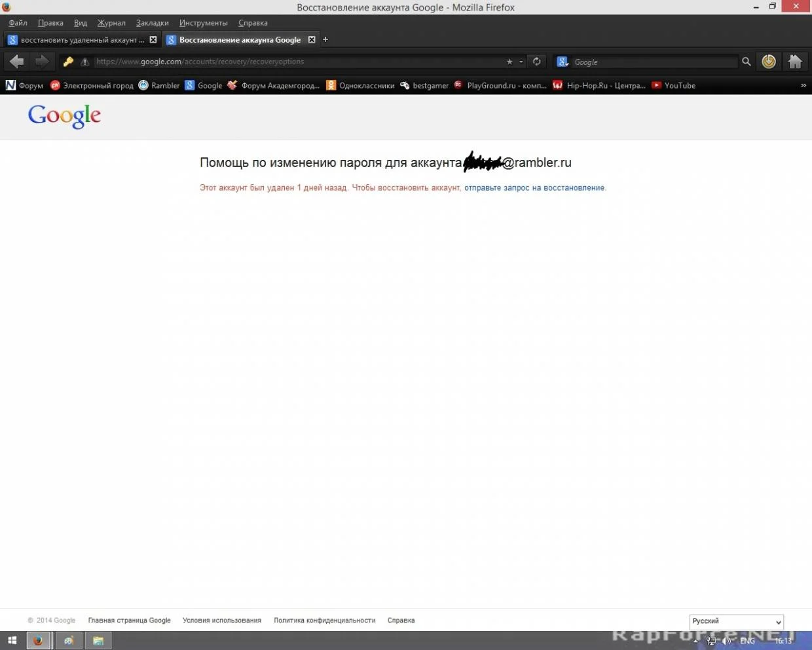Open the search engine selector dropdown
Viewport: 812px width, 650px height.
[x=563, y=62]
